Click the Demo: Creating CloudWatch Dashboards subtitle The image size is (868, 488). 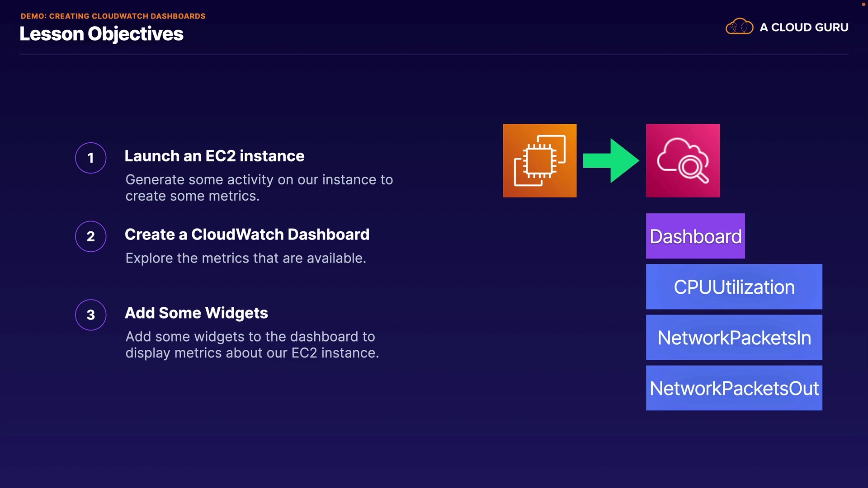113,16
